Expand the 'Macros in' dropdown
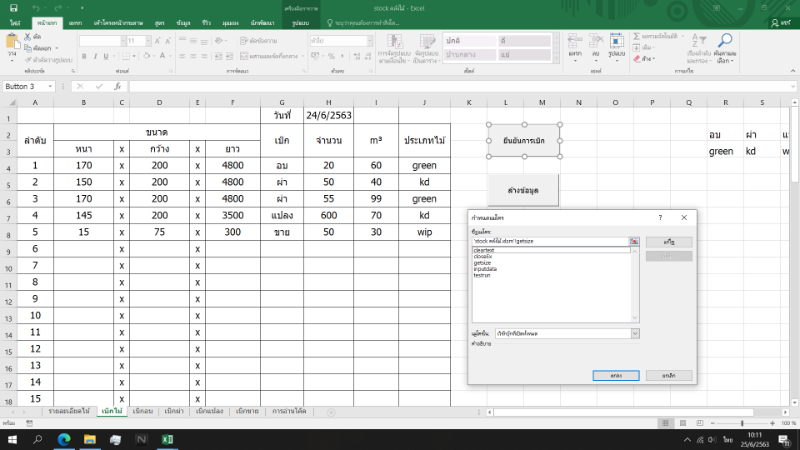This screenshot has height=450, width=800. click(x=634, y=332)
